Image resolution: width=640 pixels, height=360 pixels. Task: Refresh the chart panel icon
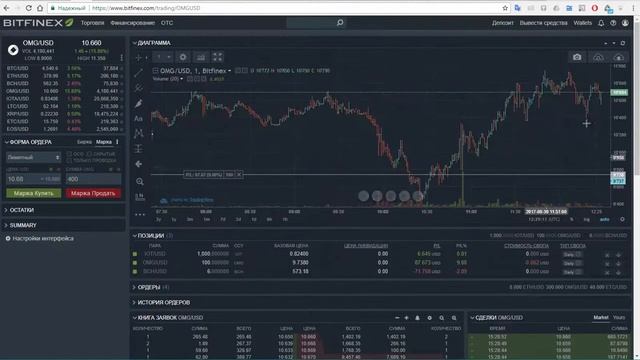[x=623, y=43]
